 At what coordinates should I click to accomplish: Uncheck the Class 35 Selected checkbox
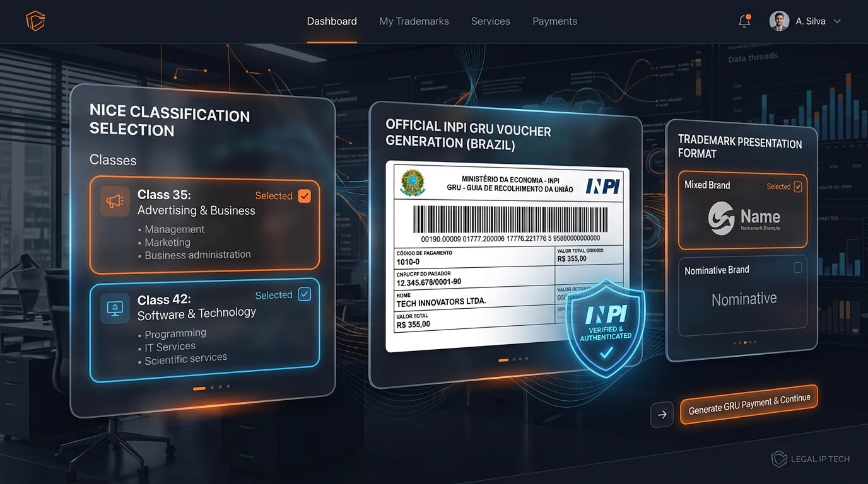(304, 196)
